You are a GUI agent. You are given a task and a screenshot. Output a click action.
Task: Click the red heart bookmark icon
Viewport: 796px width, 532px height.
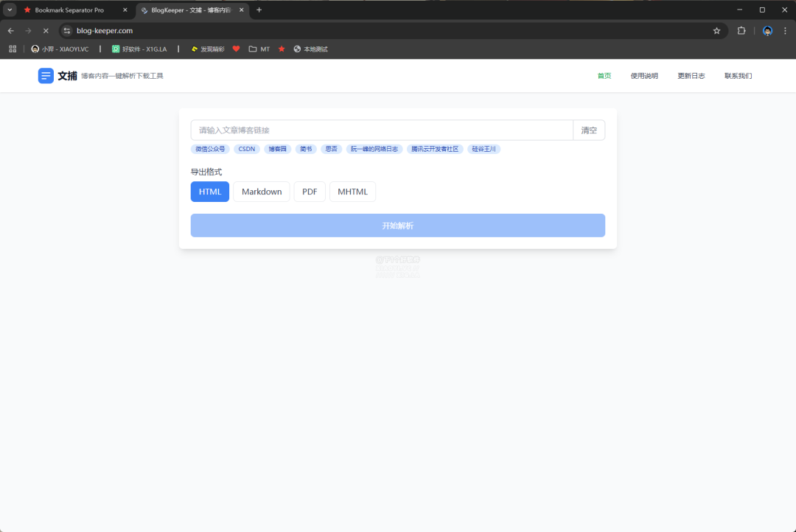point(236,49)
